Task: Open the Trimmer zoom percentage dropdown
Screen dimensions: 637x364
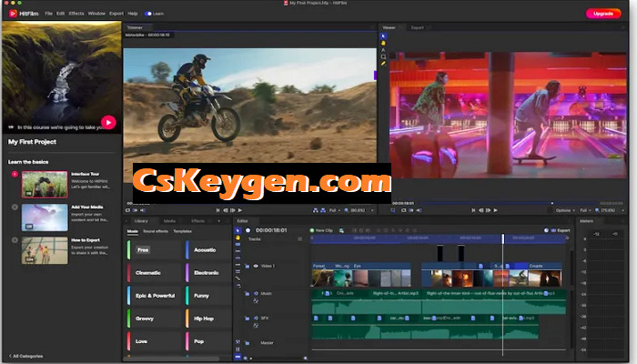Action: 359,210
